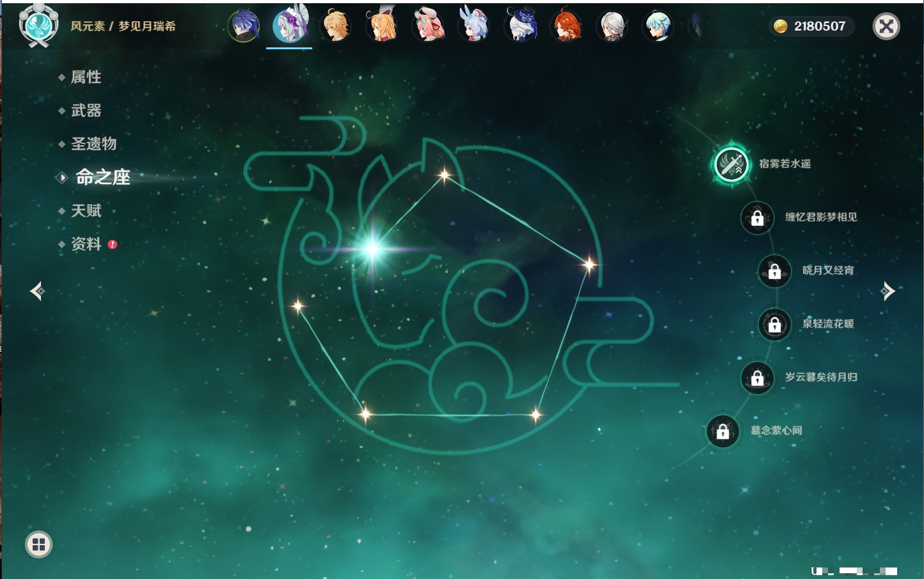Open the 资料 profile menu

click(86, 244)
